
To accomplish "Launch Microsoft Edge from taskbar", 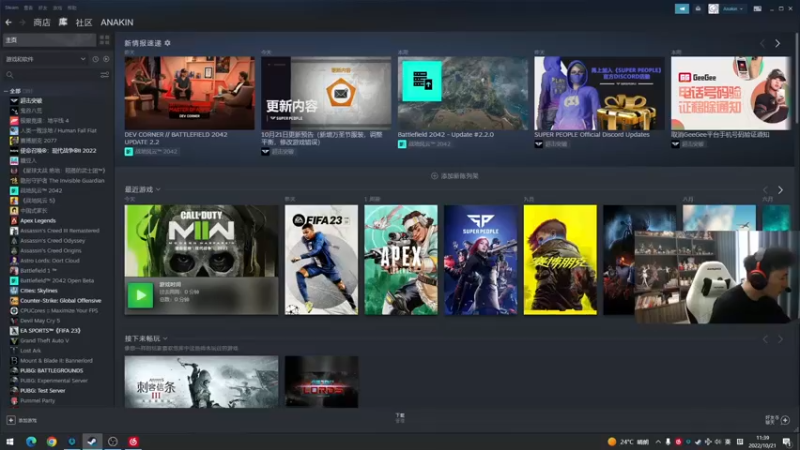I will (31, 441).
